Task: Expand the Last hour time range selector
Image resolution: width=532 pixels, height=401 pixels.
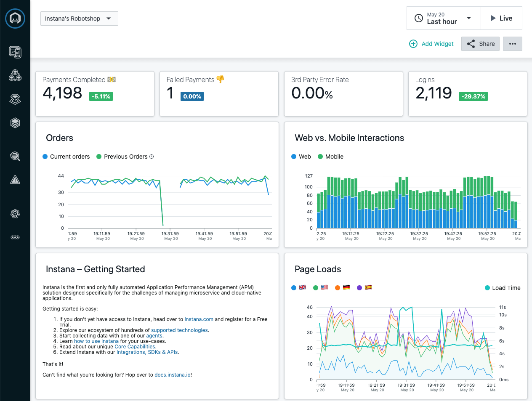Action: coord(443,18)
